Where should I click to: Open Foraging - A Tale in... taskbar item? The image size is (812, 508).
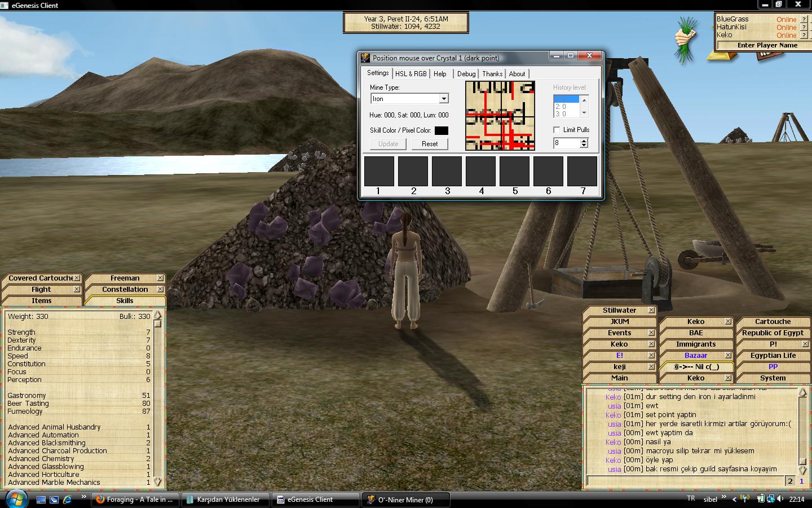[x=135, y=500]
